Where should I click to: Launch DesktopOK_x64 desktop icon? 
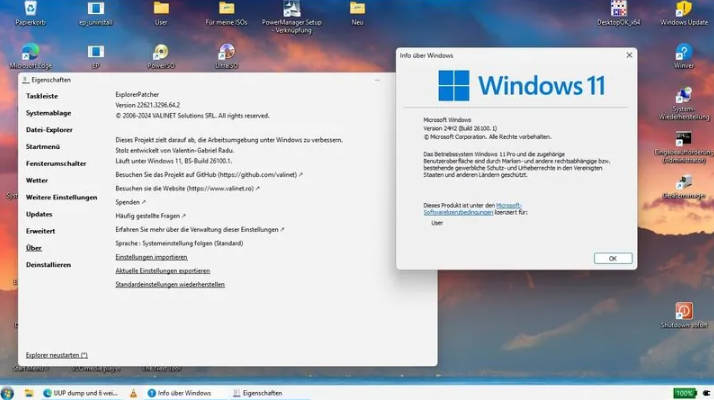click(618, 13)
